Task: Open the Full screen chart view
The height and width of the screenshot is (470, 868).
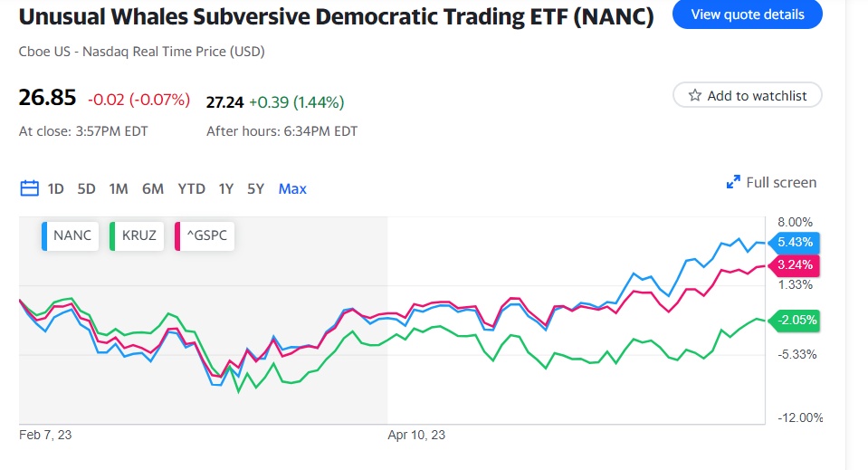Action: 780,183
